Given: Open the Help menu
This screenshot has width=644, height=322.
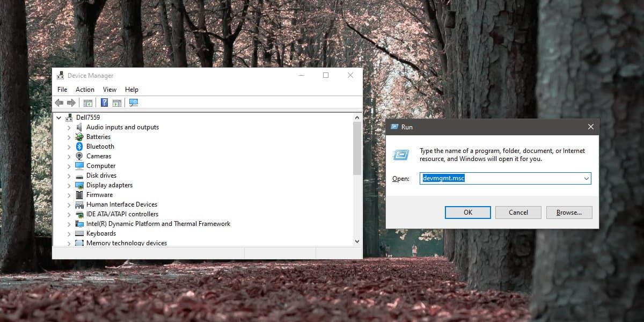Looking at the screenshot, I should [x=131, y=90].
